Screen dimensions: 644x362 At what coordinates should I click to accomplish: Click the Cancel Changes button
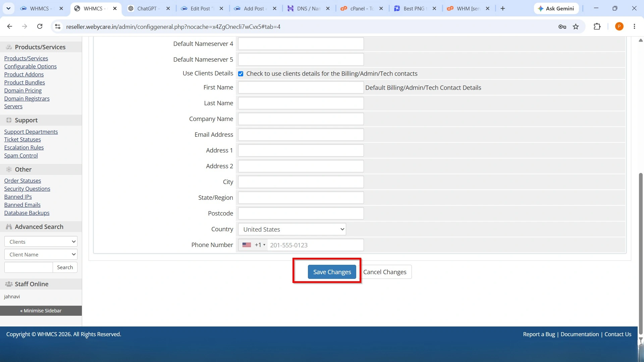pyautogui.click(x=385, y=272)
